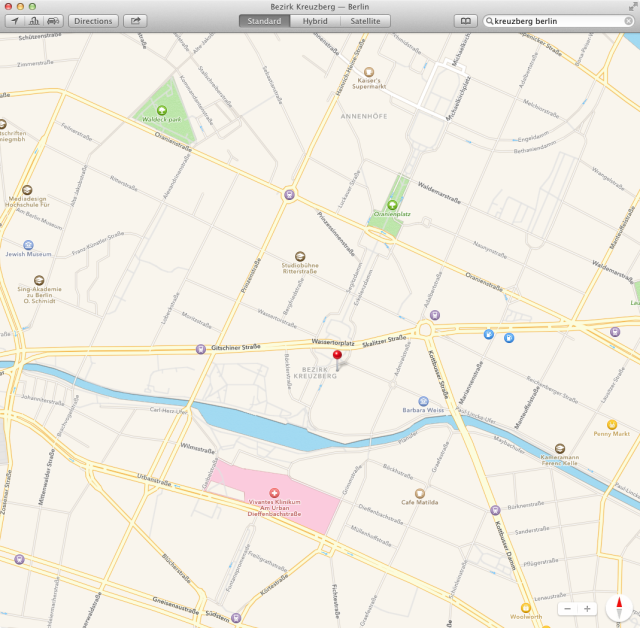Screen dimensions: 640x628
Task: Click the search field with kreuzberg berlin
Action: [x=559, y=21]
